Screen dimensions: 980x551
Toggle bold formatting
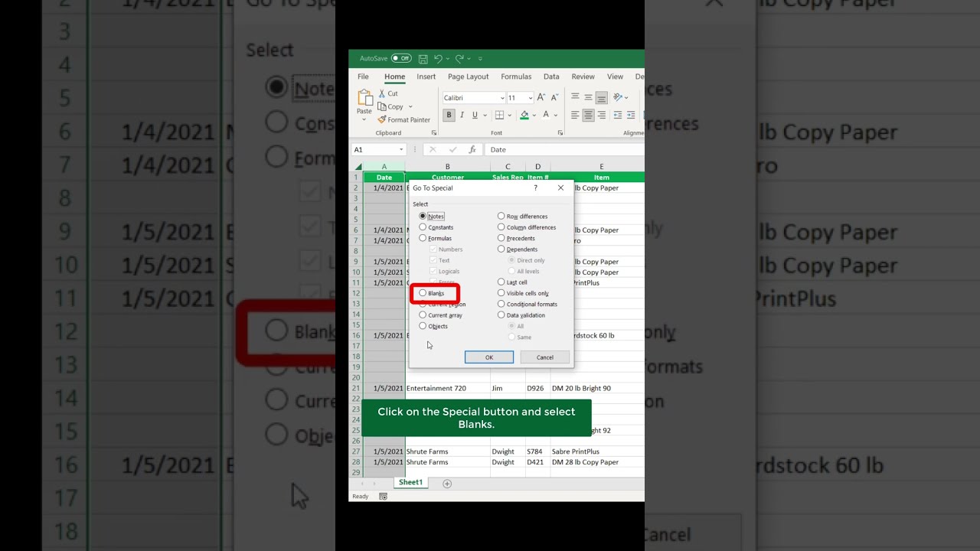tap(449, 116)
